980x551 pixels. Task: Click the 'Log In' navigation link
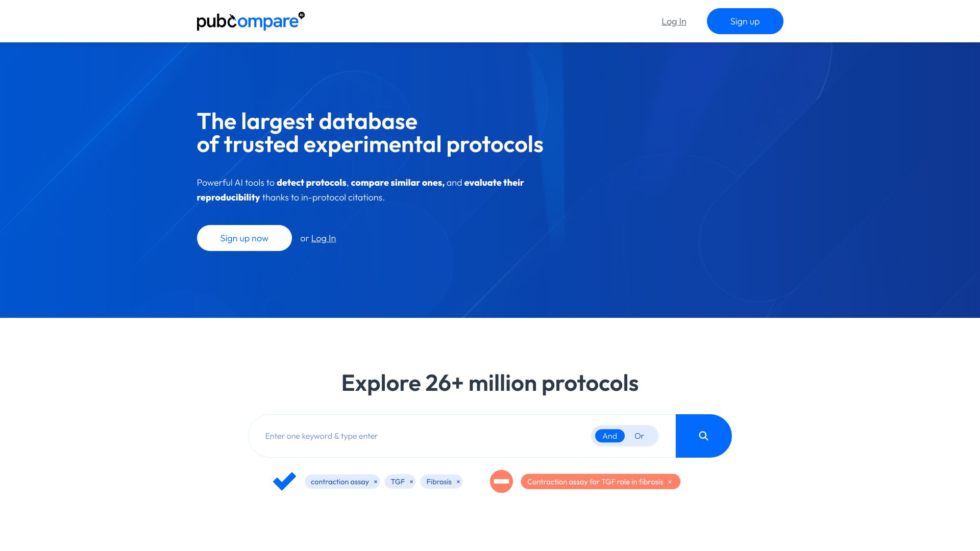(x=674, y=21)
